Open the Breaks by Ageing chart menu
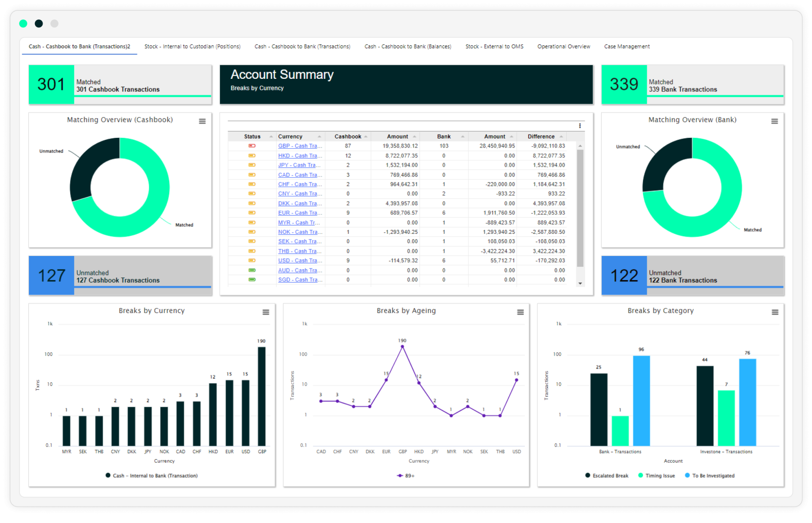Screen dimensions: 812x523 (519, 313)
